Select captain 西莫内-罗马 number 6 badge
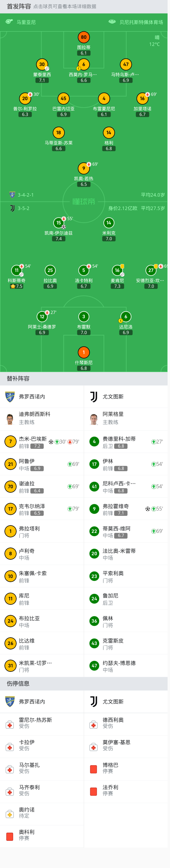Screen dimensions: 170x868 [84, 64]
